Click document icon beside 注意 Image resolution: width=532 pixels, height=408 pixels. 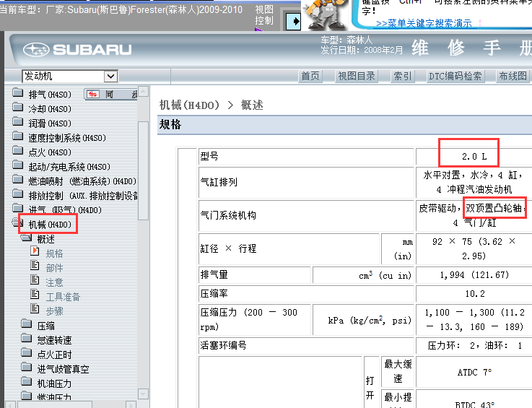[35, 279]
